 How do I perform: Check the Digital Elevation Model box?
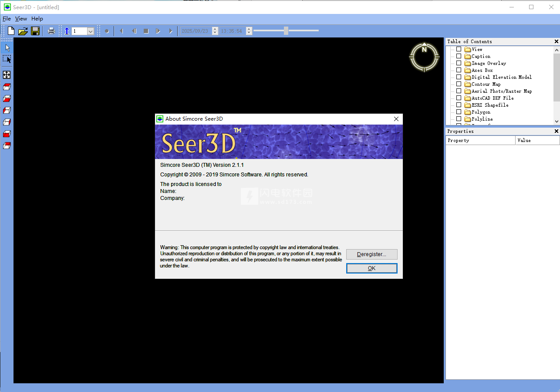click(459, 77)
